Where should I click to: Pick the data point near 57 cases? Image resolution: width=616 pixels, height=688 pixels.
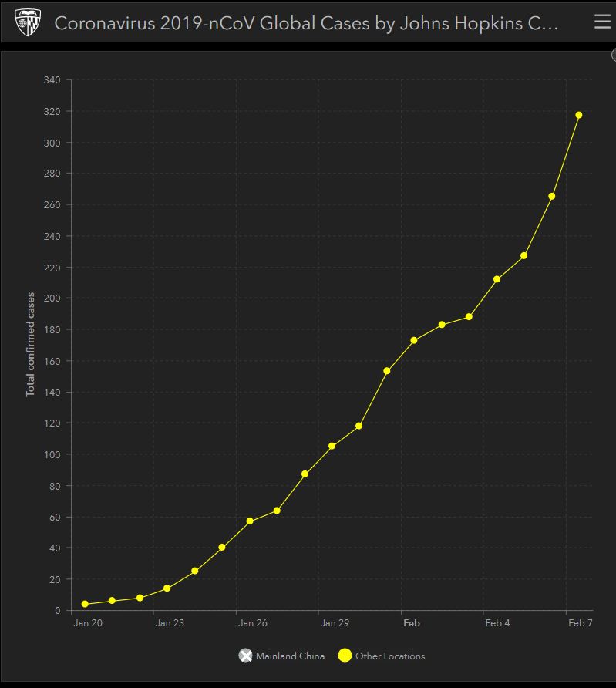250,521
